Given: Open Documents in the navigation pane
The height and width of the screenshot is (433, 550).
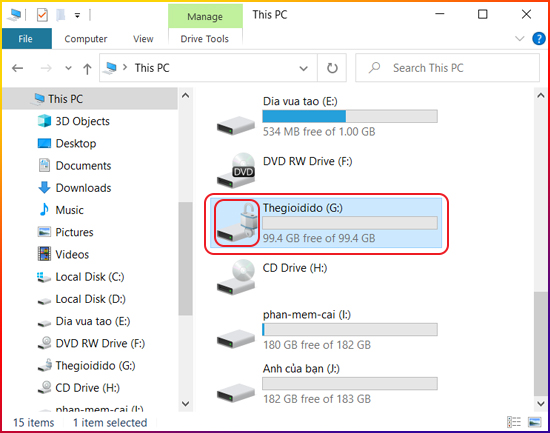Looking at the screenshot, I should pos(74,165).
